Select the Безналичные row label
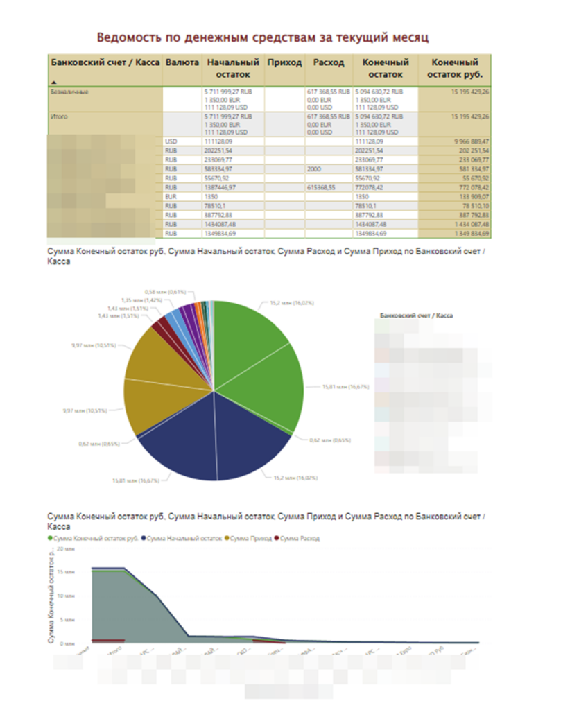 tap(70, 92)
